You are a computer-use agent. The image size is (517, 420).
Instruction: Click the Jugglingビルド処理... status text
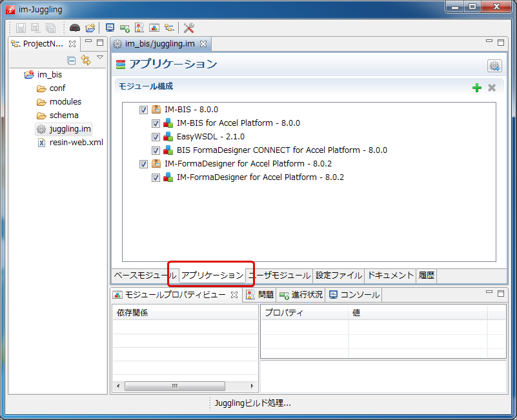point(252,403)
